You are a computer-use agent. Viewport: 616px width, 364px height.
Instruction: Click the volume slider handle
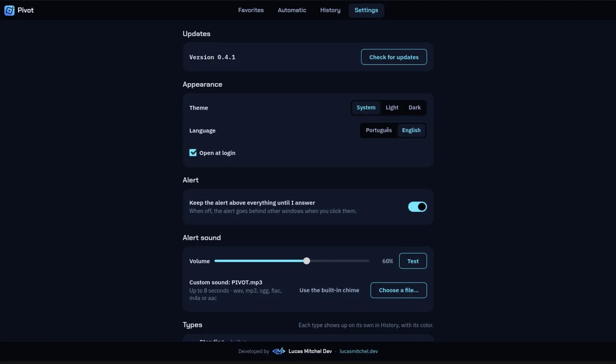pos(307,261)
